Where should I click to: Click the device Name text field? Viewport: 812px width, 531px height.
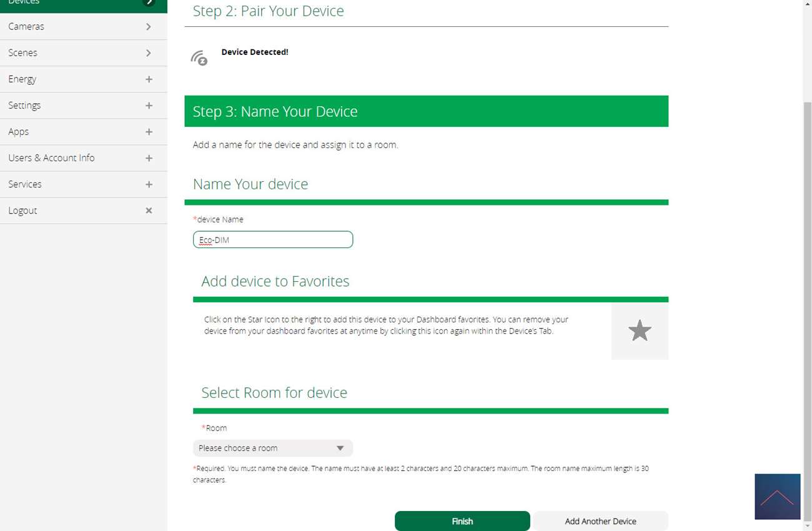point(272,240)
